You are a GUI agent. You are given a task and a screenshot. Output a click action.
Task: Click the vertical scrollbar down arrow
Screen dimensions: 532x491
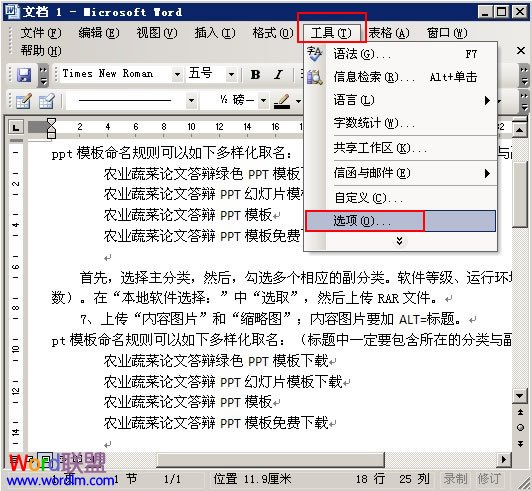pos(519,396)
